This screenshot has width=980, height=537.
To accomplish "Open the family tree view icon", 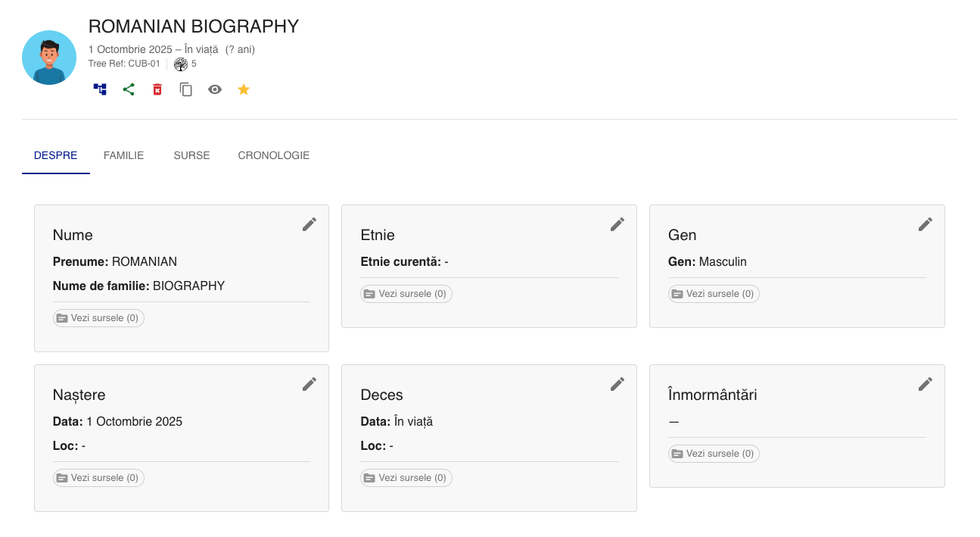I will click(100, 89).
